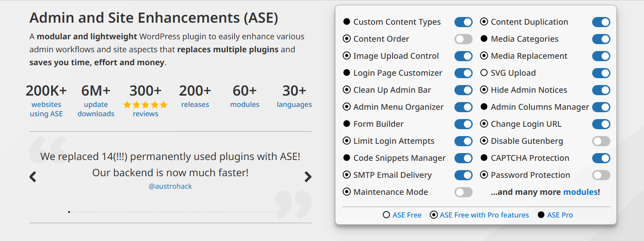
Task: Click the ring icon beside Image Upload Control
Action: [347, 56]
